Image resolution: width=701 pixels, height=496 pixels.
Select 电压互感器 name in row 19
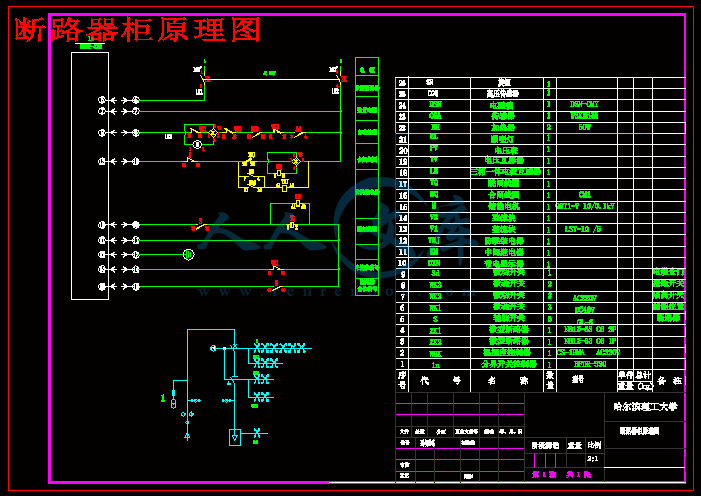[x=504, y=161]
